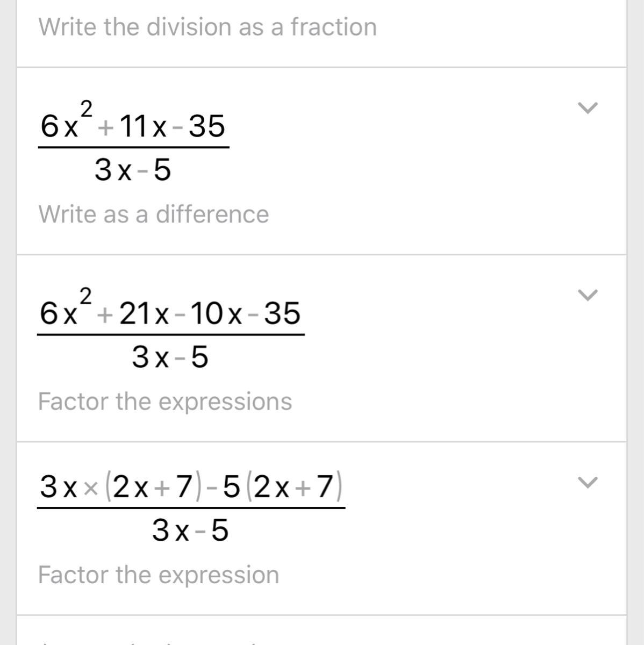Expand the 6x²+11x−35 step chevron

[x=588, y=108]
